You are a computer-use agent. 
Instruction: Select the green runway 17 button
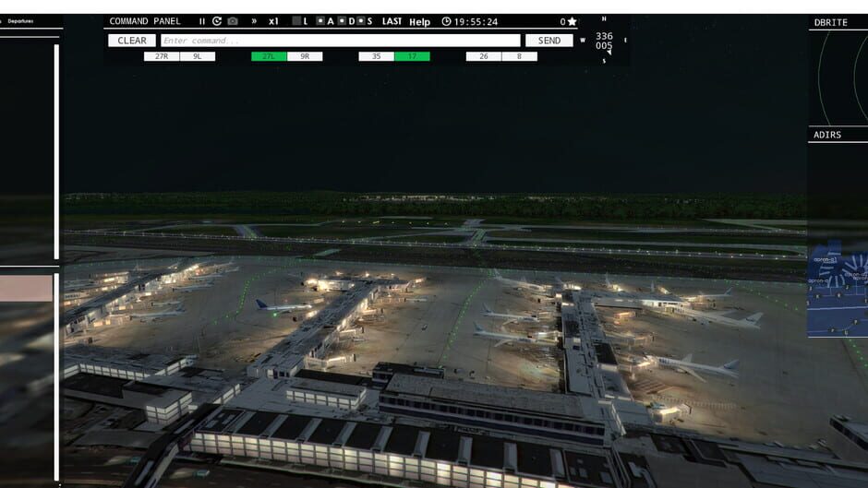[x=412, y=56]
